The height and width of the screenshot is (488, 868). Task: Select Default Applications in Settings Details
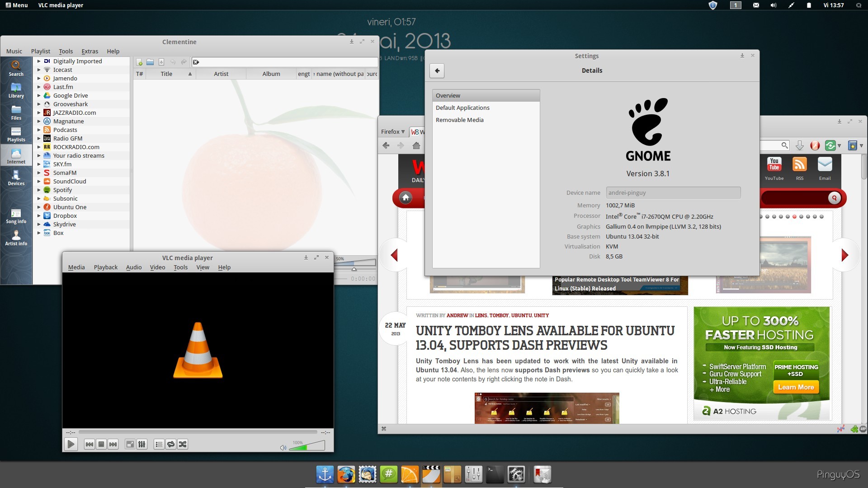click(x=486, y=108)
